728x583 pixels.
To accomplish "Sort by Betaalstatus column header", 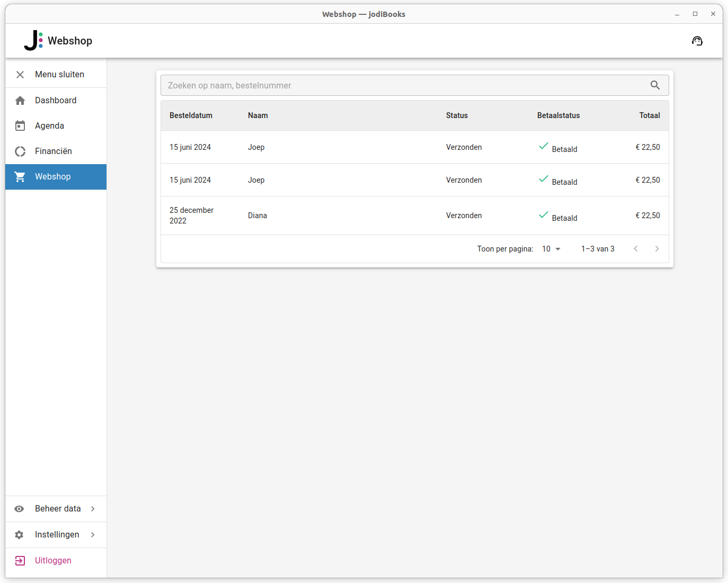I will coord(558,115).
